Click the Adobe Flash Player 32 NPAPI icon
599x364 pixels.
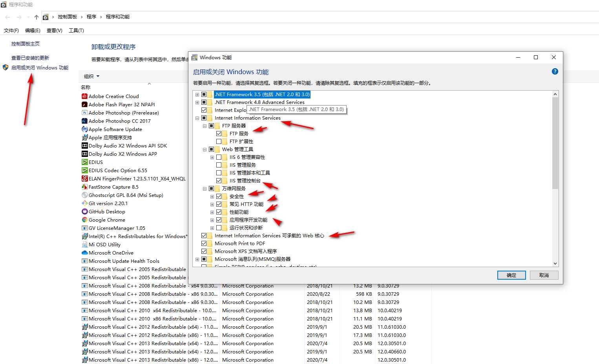(x=84, y=104)
